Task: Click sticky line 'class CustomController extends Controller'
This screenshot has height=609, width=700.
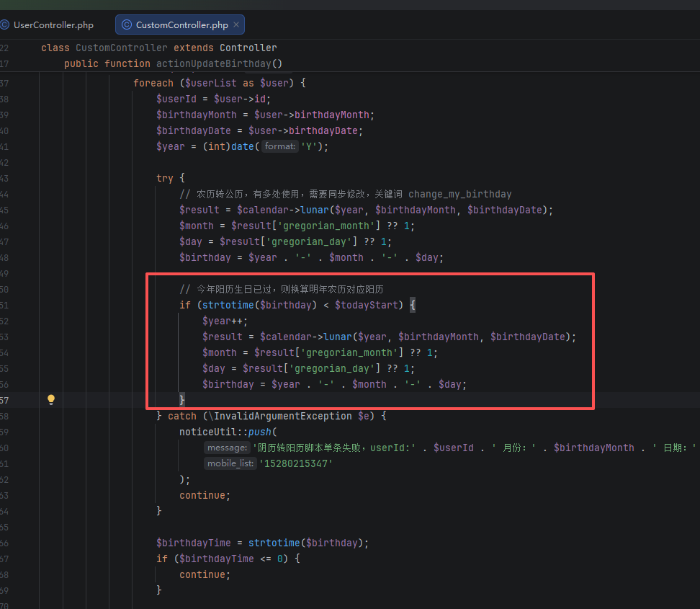Action: (x=159, y=48)
